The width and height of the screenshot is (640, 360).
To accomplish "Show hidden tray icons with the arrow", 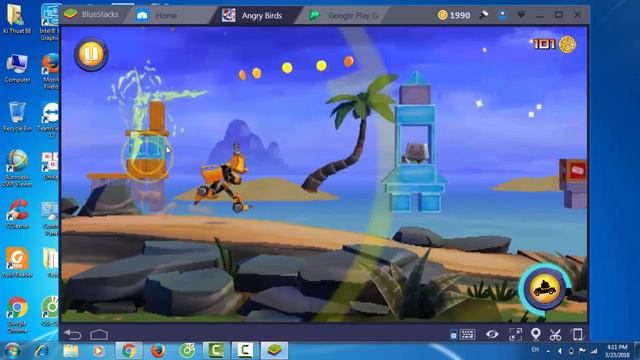I will 548,351.
